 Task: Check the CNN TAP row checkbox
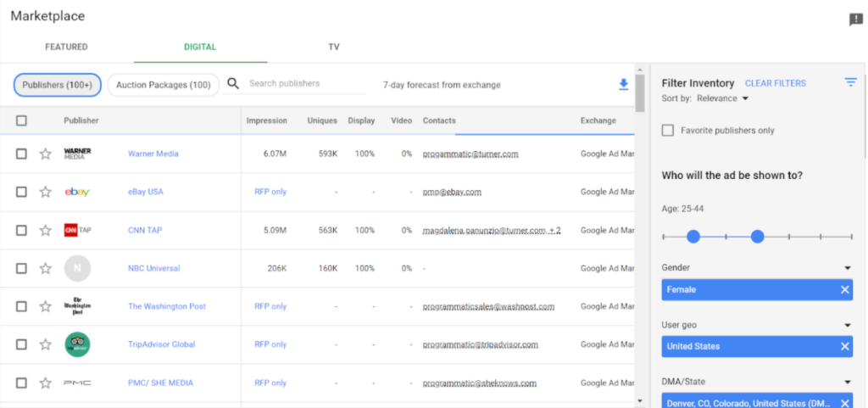click(x=21, y=231)
